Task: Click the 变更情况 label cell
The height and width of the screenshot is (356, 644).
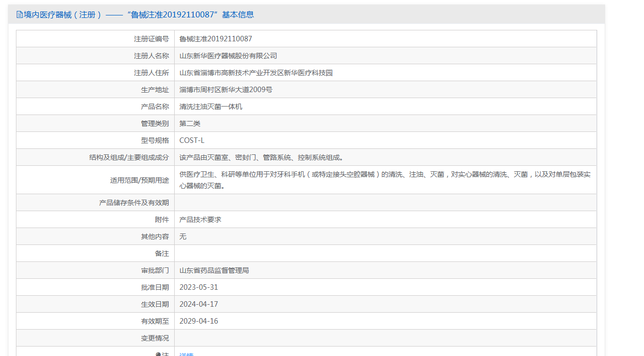Action: click(95, 338)
